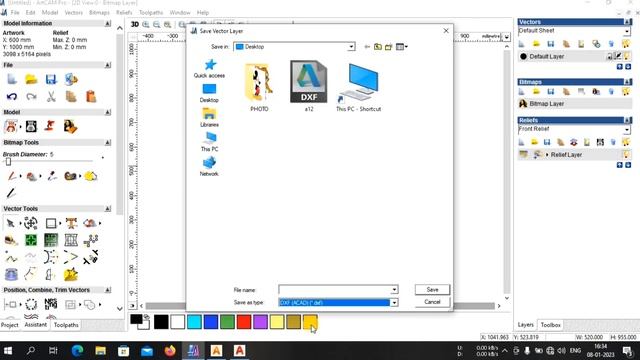
Task: Open the Edit menu
Action: coord(30,13)
